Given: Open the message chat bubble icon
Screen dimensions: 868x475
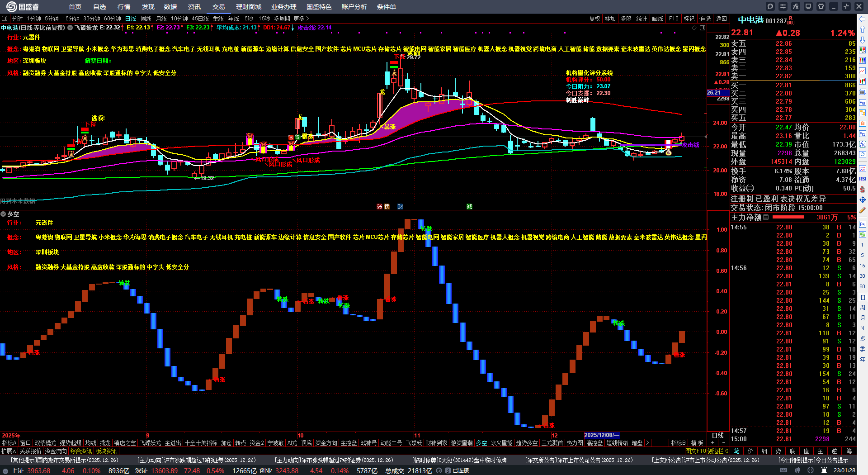Looking at the screenshot, I should click(x=770, y=6).
